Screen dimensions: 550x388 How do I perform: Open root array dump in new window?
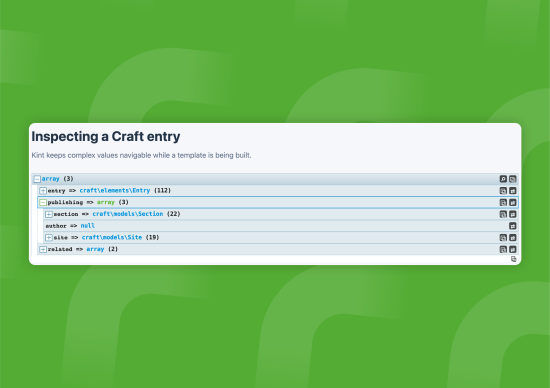coord(512,179)
